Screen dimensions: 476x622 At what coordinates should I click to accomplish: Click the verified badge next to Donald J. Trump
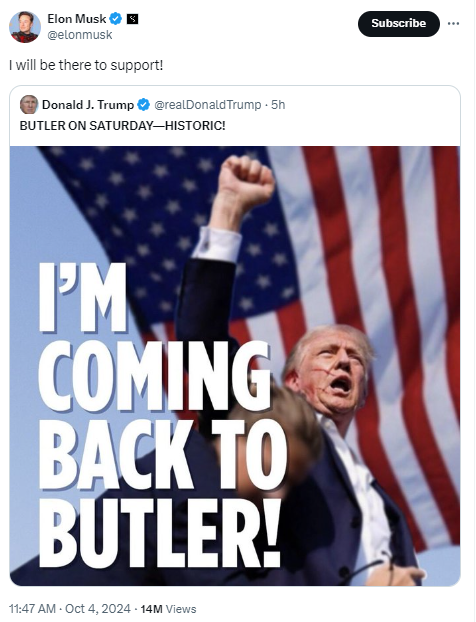point(143,105)
